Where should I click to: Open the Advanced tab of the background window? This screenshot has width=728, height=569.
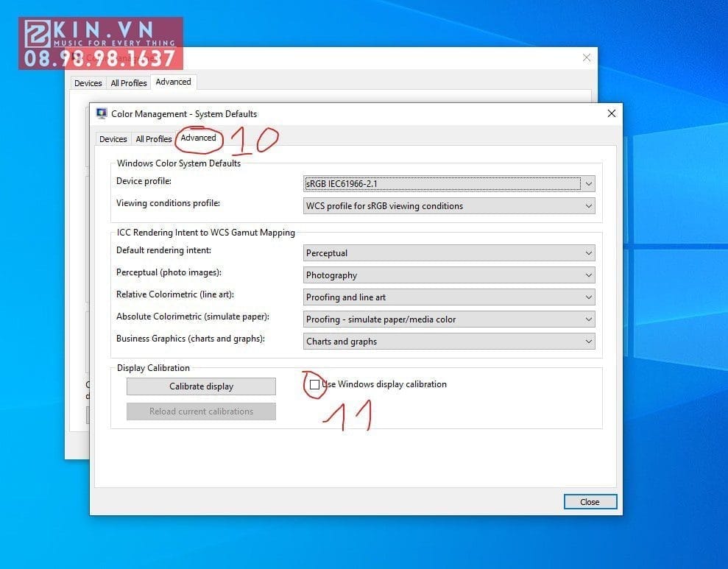pyautogui.click(x=173, y=82)
